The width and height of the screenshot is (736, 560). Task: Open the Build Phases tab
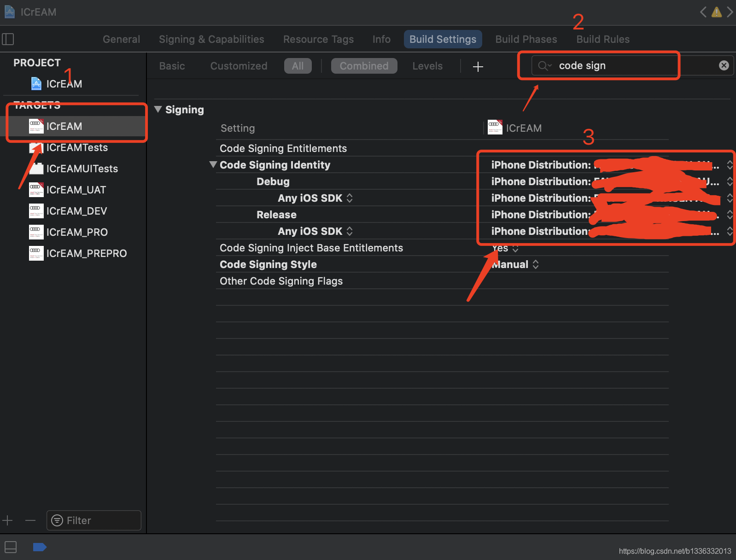(x=526, y=39)
